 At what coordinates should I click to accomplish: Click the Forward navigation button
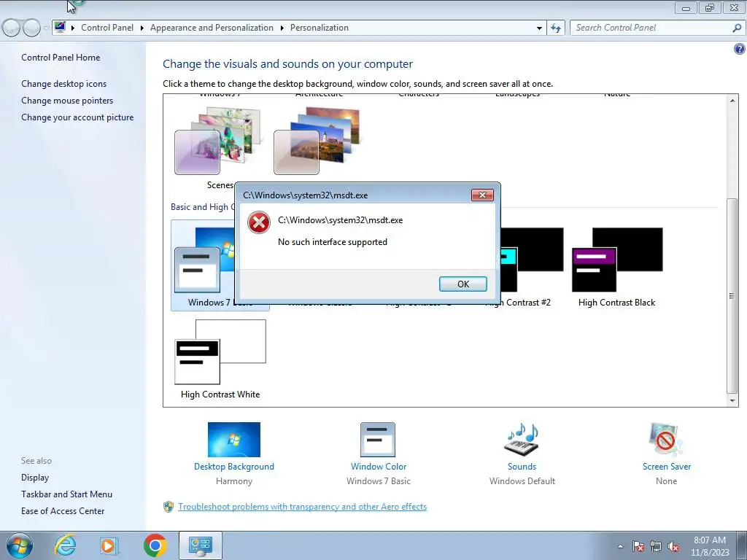pos(31,28)
